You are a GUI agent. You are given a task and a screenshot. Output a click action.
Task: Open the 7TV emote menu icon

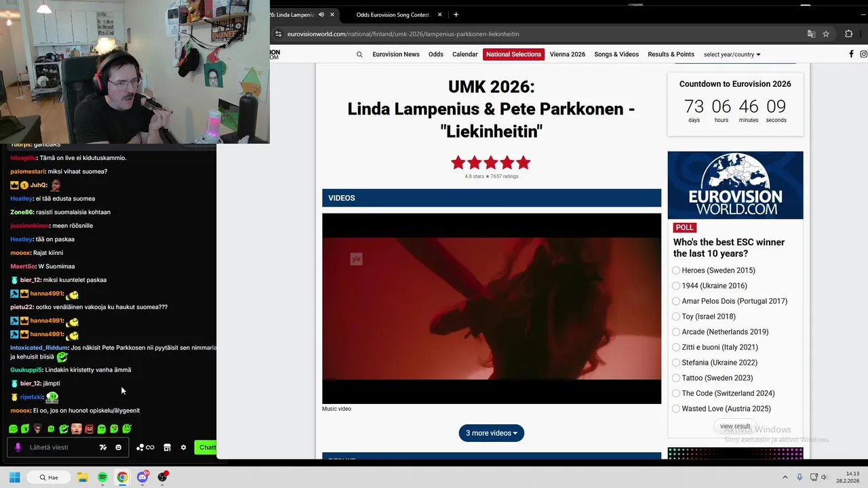pyautogui.click(x=103, y=447)
